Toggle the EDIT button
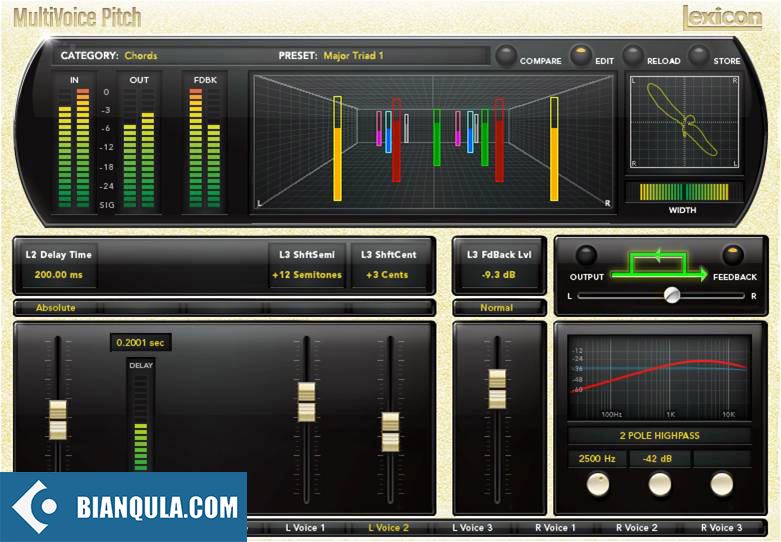 click(x=580, y=55)
